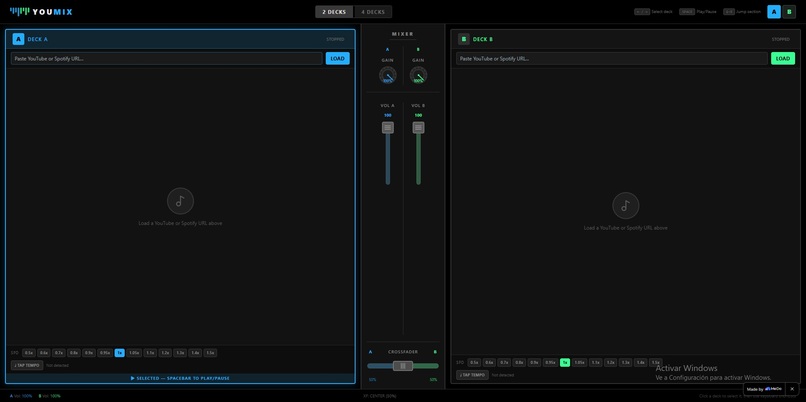806x402 pixels.
Task: Set Deck B speed to 1.05x
Action: [x=580, y=362]
